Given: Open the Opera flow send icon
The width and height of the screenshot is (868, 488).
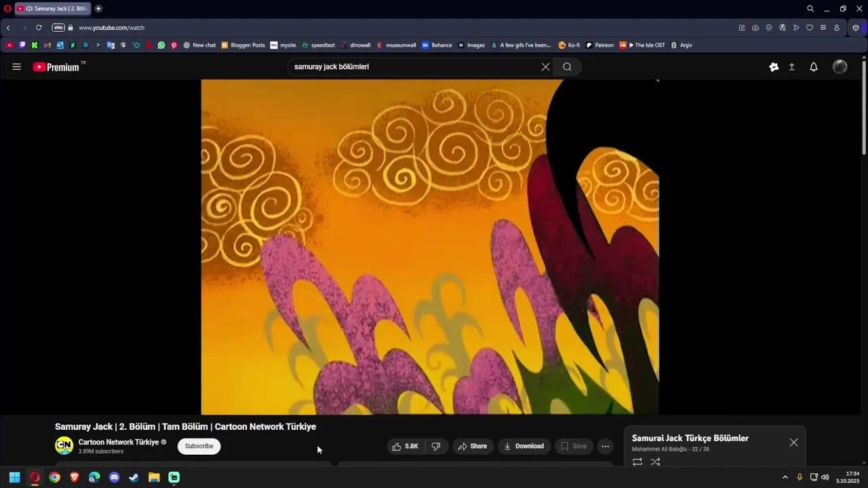Looking at the screenshot, I should pyautogui.click(x=796, y=28).
